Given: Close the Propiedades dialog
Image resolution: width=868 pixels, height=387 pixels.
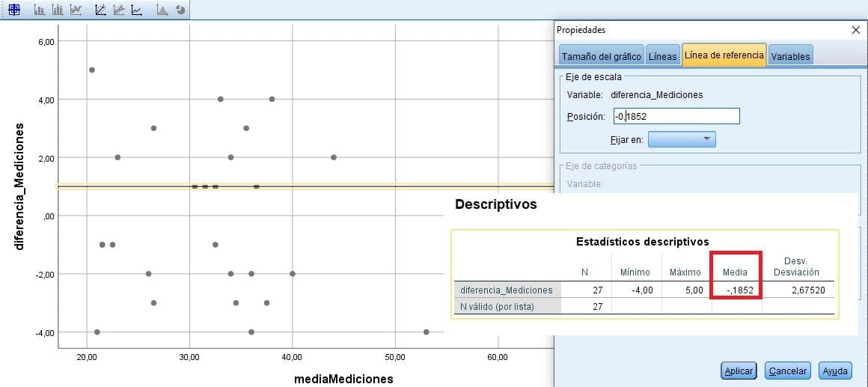Looking at the screenshot, I should coord(856,30).
